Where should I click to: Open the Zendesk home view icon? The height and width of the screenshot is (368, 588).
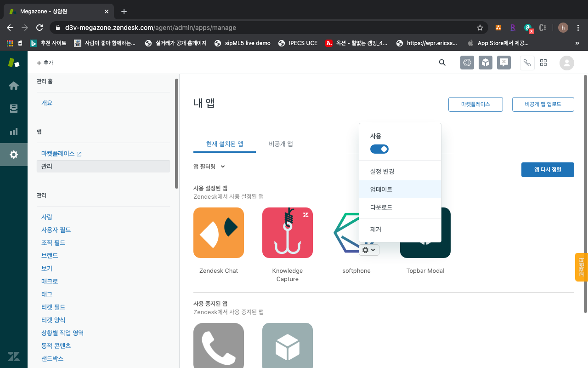click(x=14, y=86)
